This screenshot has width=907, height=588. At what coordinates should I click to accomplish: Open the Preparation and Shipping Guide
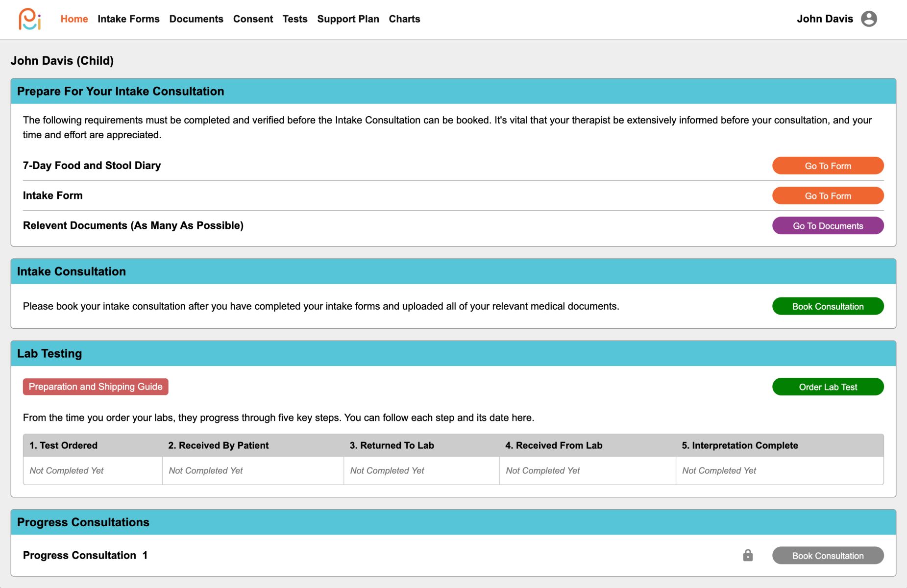click(96, 387)
